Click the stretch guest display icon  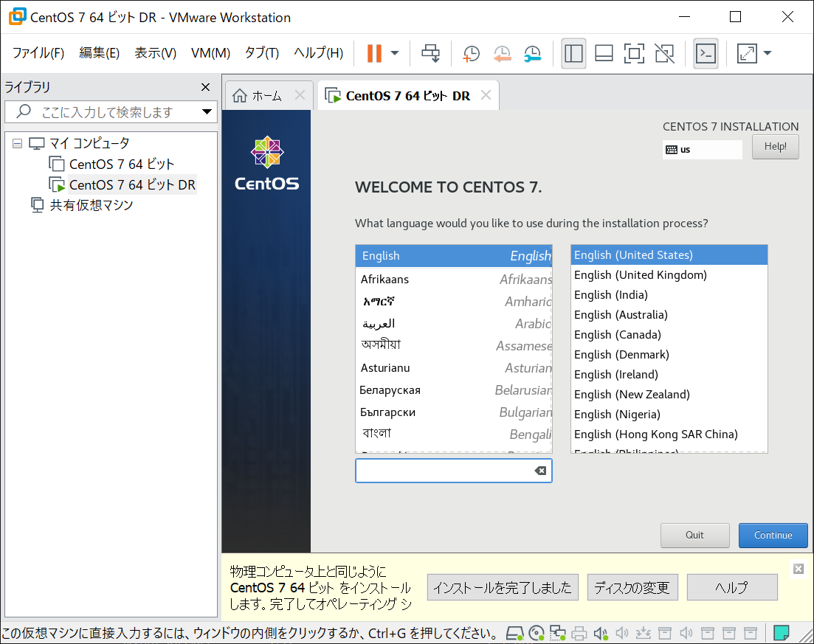coord(747,53)
